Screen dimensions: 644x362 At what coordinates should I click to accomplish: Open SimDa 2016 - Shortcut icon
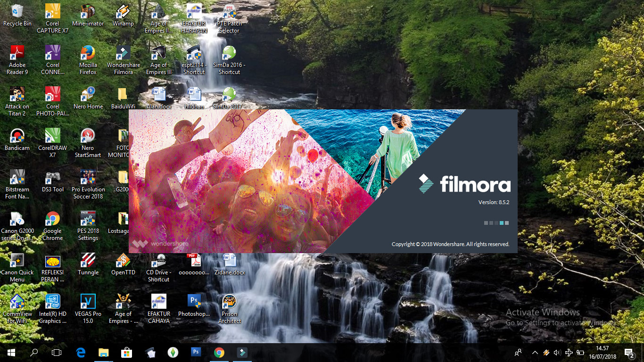coord(229,60)
